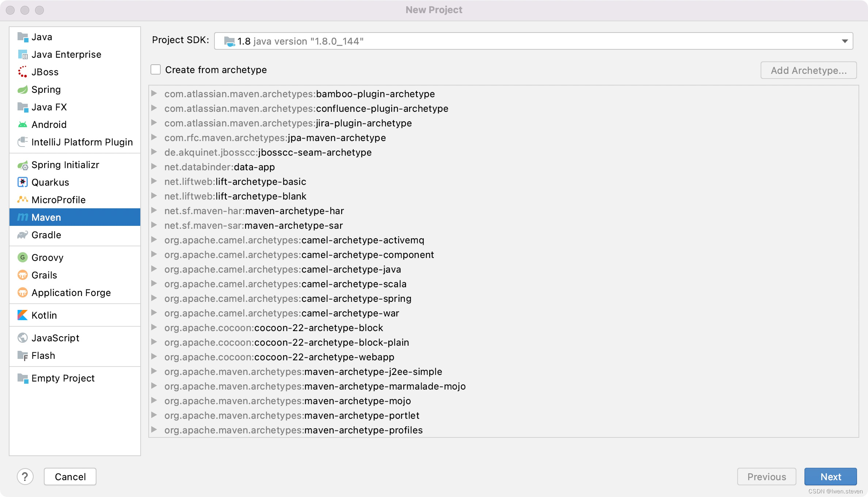Expand bamboo-plugin-archetype tree node
This screenshot has height=497, width=868.
pos(154,94)
